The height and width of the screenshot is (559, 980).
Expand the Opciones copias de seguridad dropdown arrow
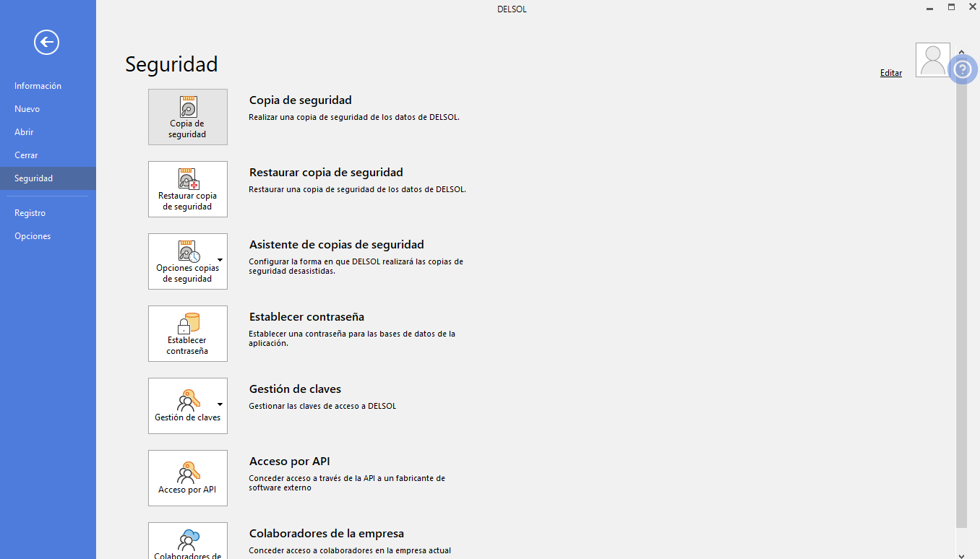pos(220,260)
